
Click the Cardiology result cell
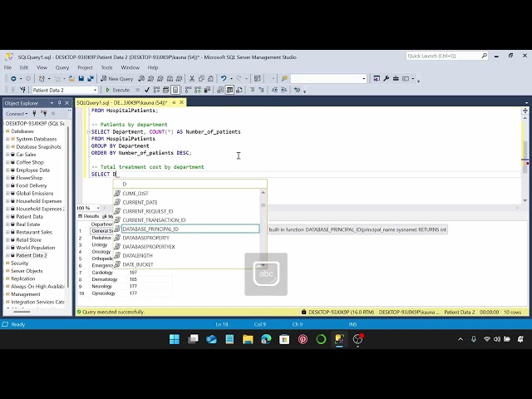[x=102, y=273]
